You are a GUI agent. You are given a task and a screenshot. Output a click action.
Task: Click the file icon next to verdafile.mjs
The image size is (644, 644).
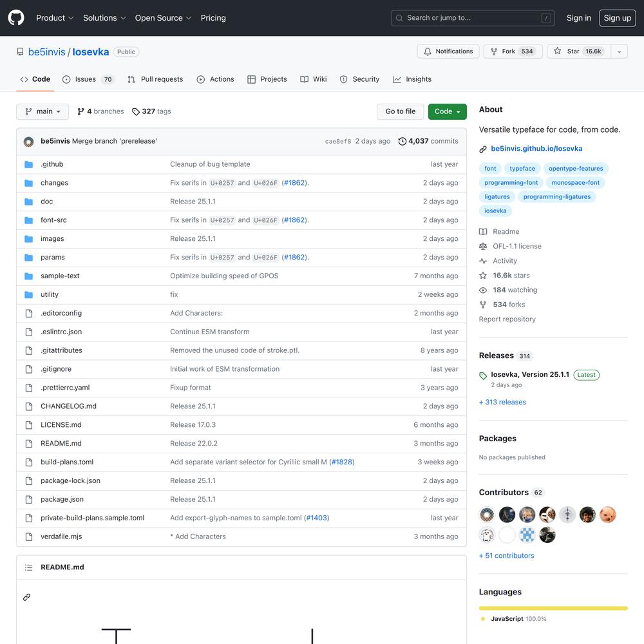pos(29,537)
